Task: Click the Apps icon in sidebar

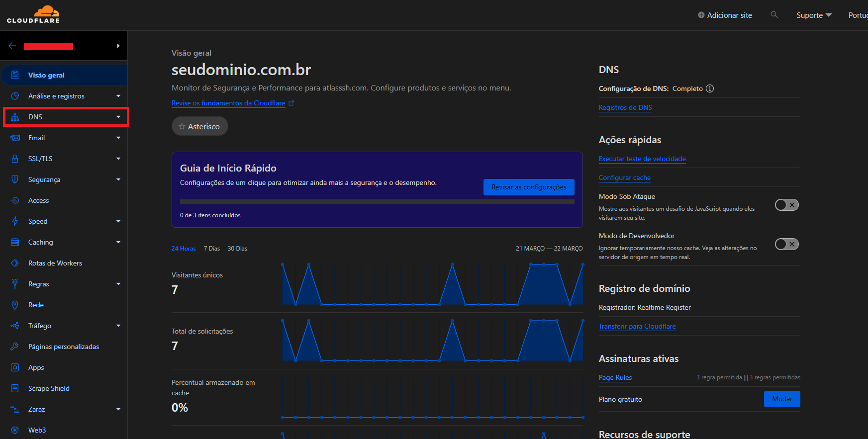Action: coord(15,367)
